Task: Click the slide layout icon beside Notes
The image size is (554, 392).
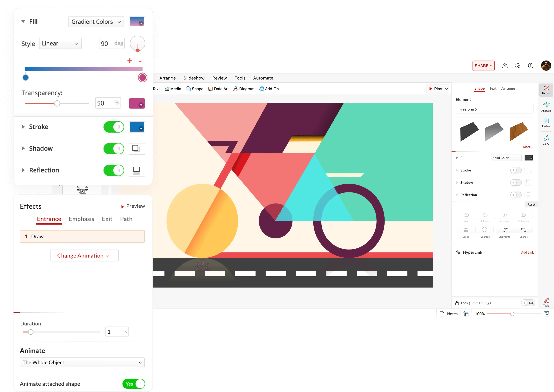Action: (466, 314)
